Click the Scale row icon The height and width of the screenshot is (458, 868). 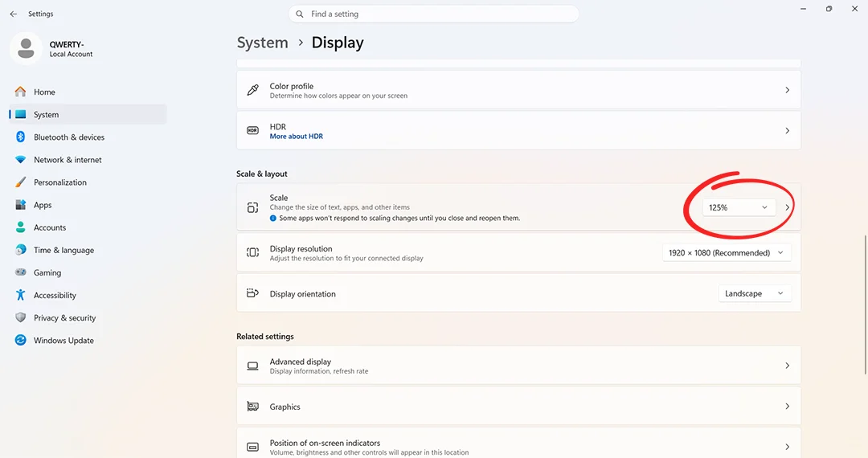click(x=252, y=207)
